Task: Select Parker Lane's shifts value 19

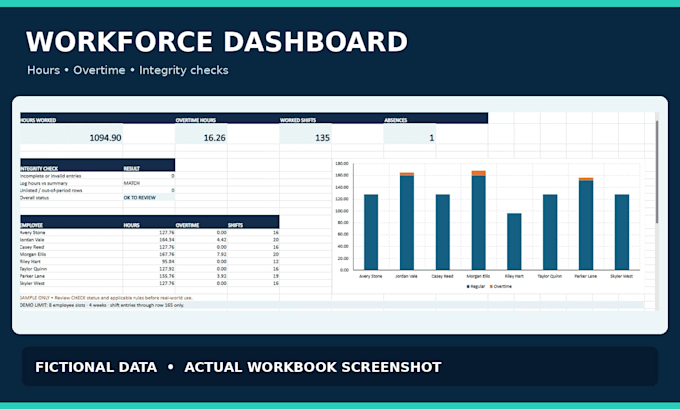Action: point(253,276)
